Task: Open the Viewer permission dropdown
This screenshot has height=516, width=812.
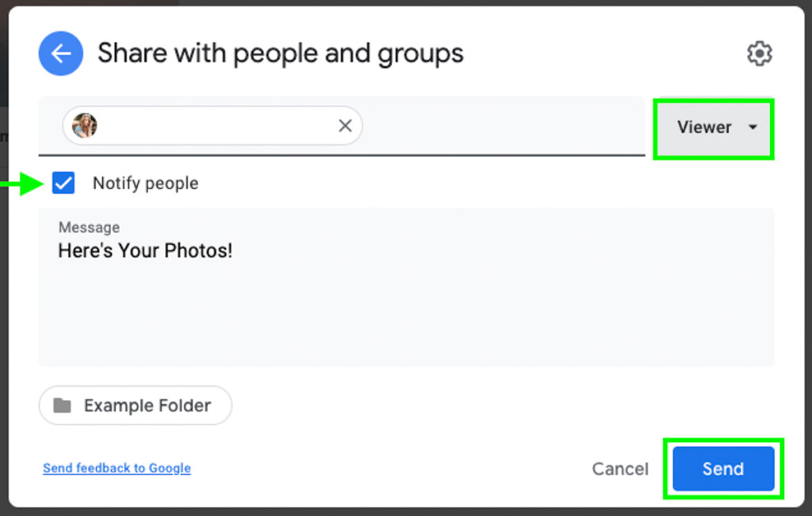Action: (714, 128)
